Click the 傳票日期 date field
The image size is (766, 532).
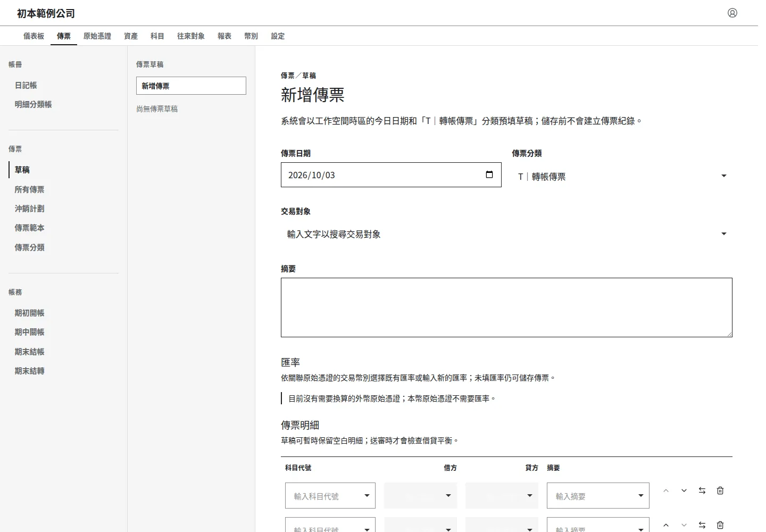(x=391, y=175)
